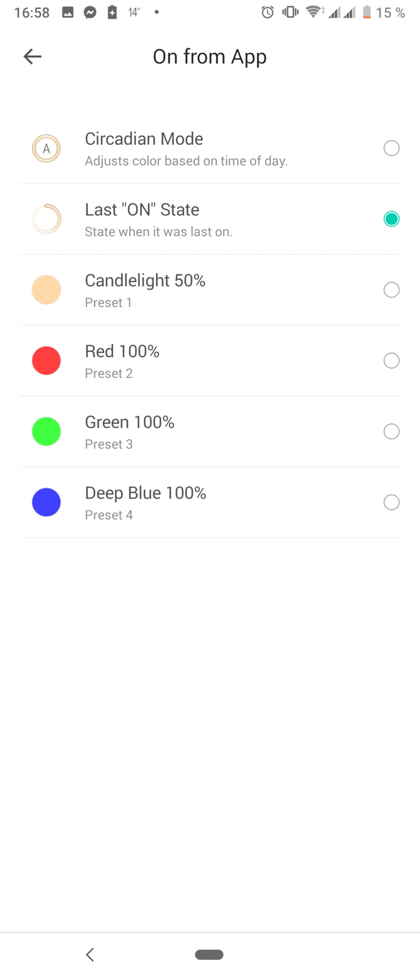Select the Candlelight 50% radio button
This screenshot has width=420, height=980.
(391, 290)
